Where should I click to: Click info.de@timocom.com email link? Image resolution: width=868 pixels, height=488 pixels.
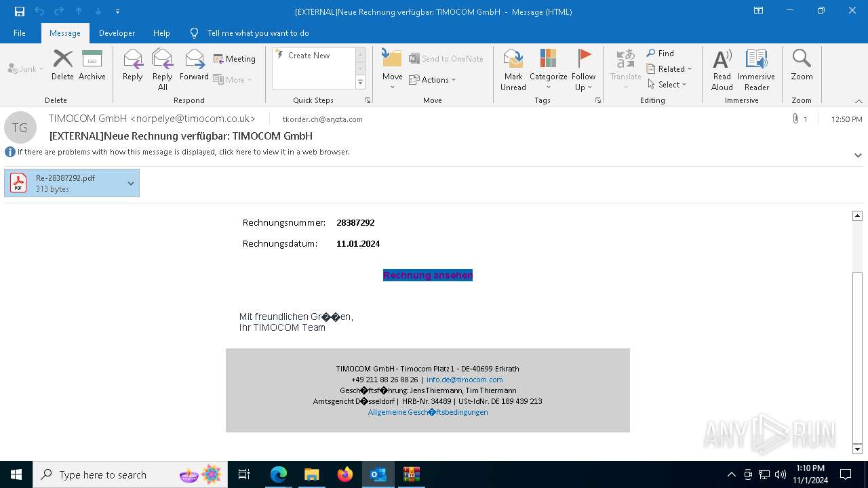(465, 380)
